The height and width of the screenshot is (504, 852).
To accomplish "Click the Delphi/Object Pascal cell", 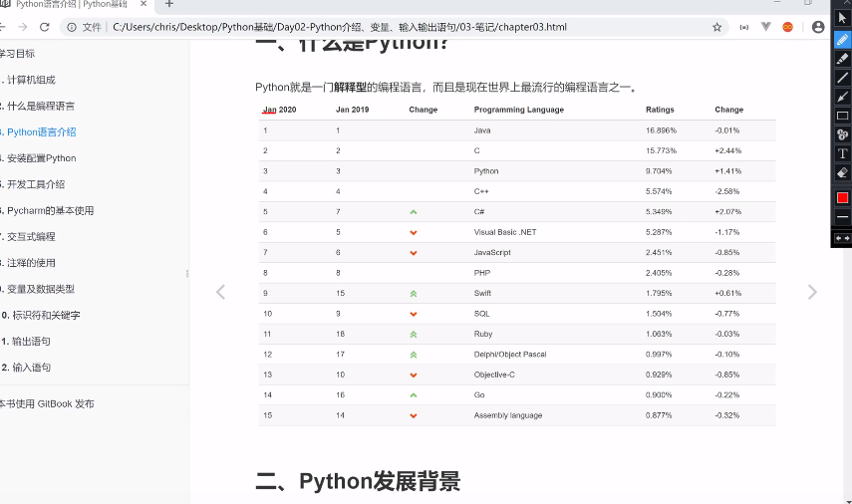I will pyautogui.click(x=509, y=355).
